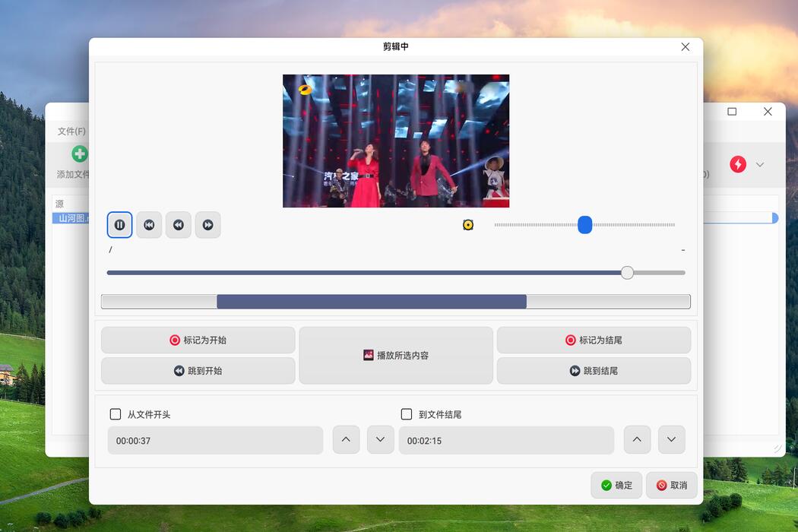Click the 源 column header
This screenshot has width=798, height=532.
tap(59, 204)
